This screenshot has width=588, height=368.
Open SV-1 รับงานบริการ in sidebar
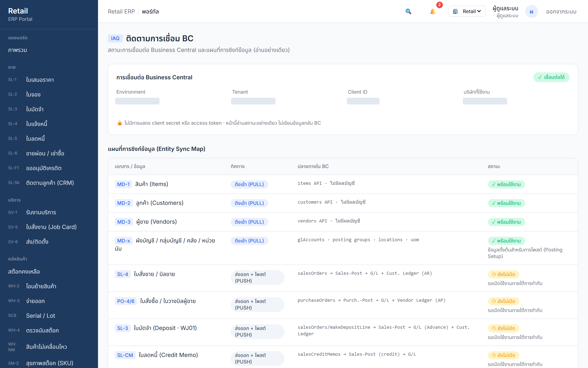pyautogui.click(x=49, y=212)
